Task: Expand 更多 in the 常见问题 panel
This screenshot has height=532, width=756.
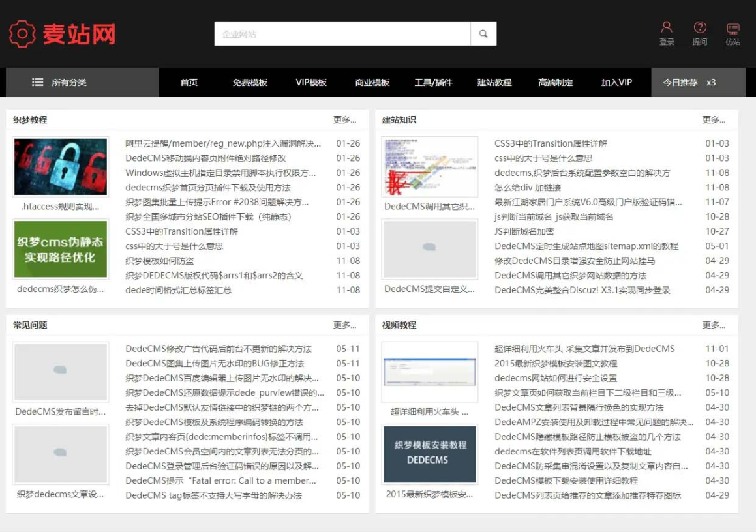Action: 344,325
